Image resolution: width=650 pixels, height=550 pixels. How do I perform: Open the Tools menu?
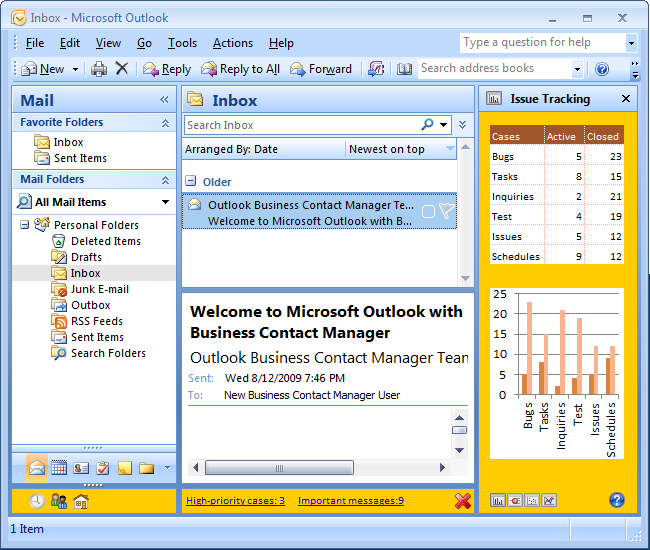tap(182, 43)
